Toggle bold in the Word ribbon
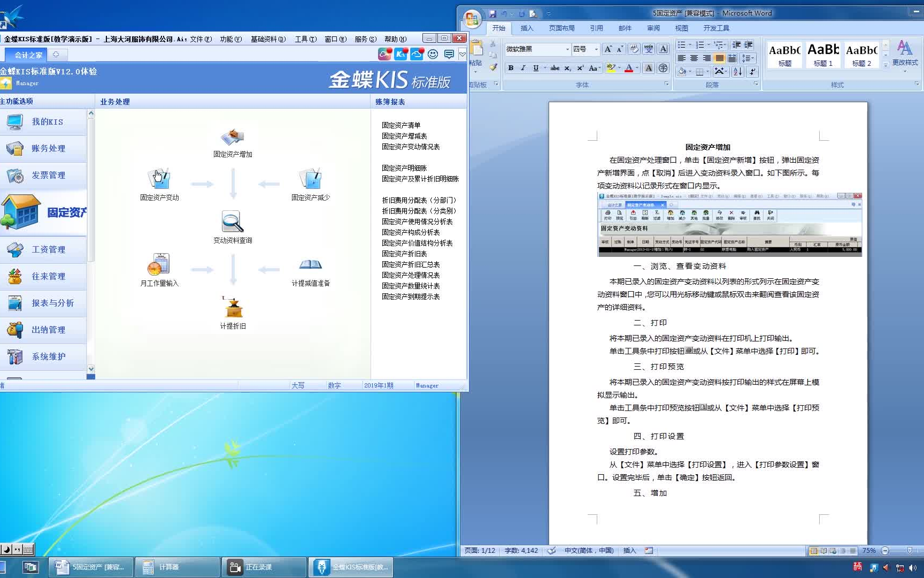 coord(511,68)
